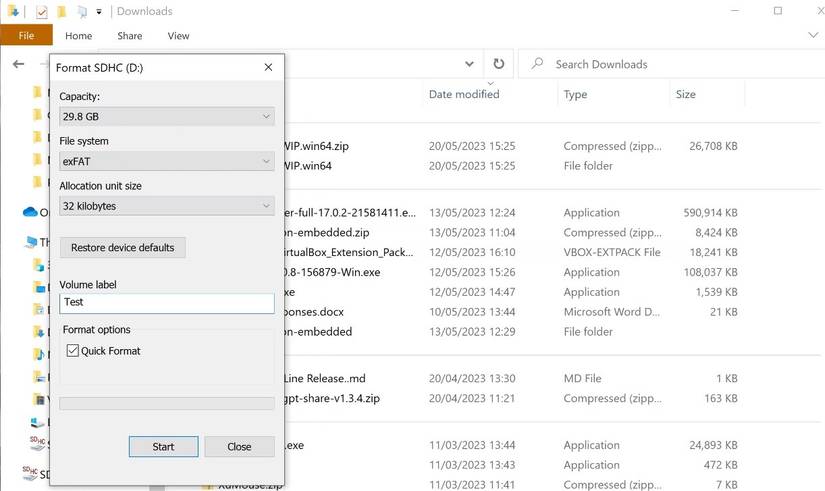Open Allocation unit size dropdown showing 32 kilobytes
The height and width of the screenshot is (491, 825).
coord(167,206)
